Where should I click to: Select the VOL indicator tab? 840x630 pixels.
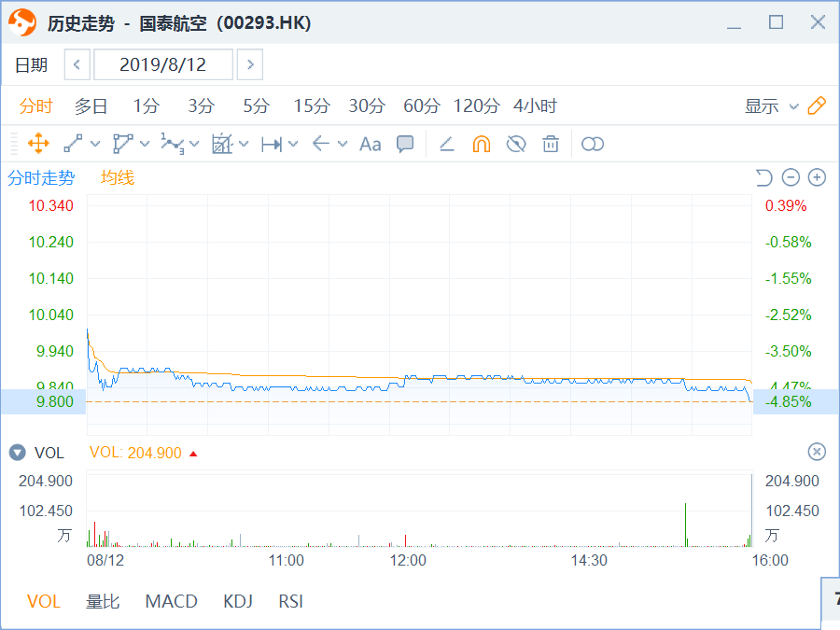(44, 602)
